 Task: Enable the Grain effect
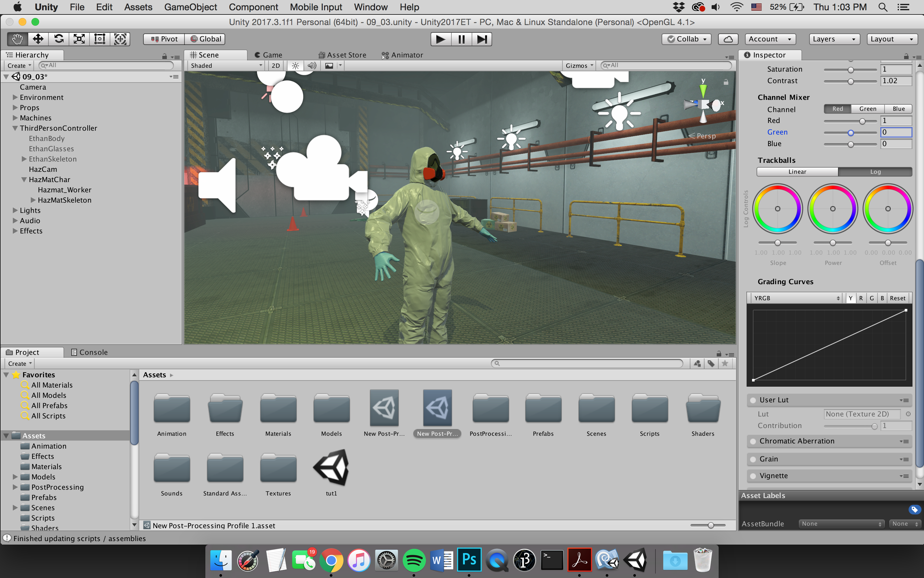click(x=753, y=459)
